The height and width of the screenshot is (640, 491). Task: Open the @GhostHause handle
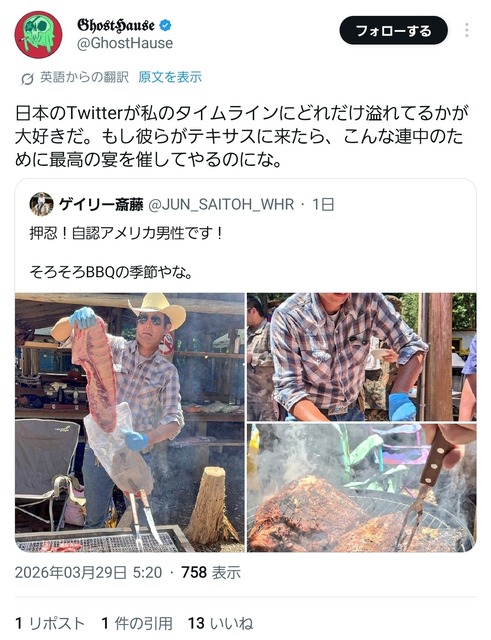[x=125, y=43]
